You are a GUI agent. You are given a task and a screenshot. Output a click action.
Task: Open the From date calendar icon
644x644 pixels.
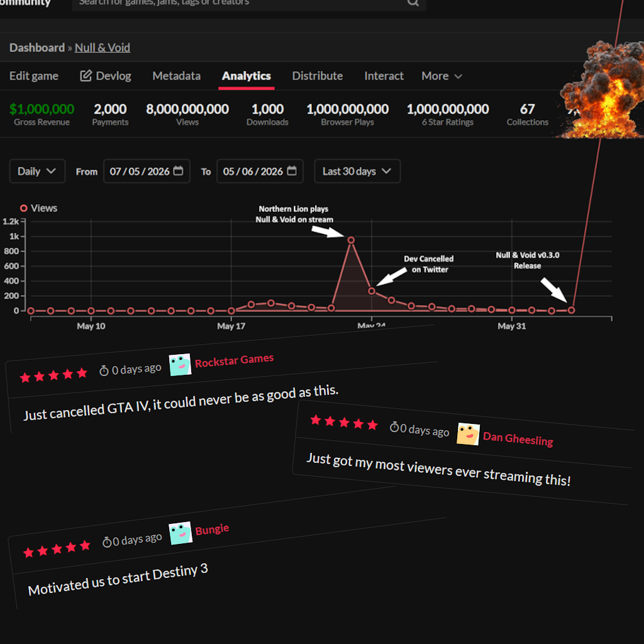click(178, 171)
